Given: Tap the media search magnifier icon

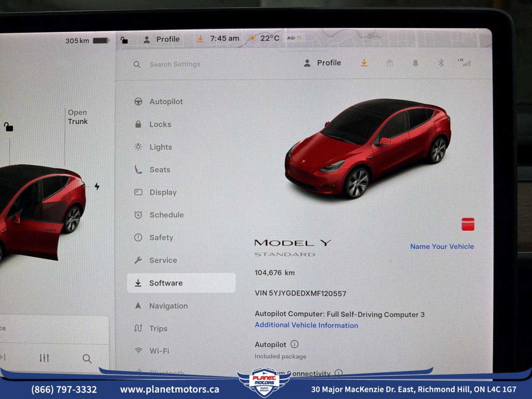Looking at the screenshot, I should (x=87, y=358).
